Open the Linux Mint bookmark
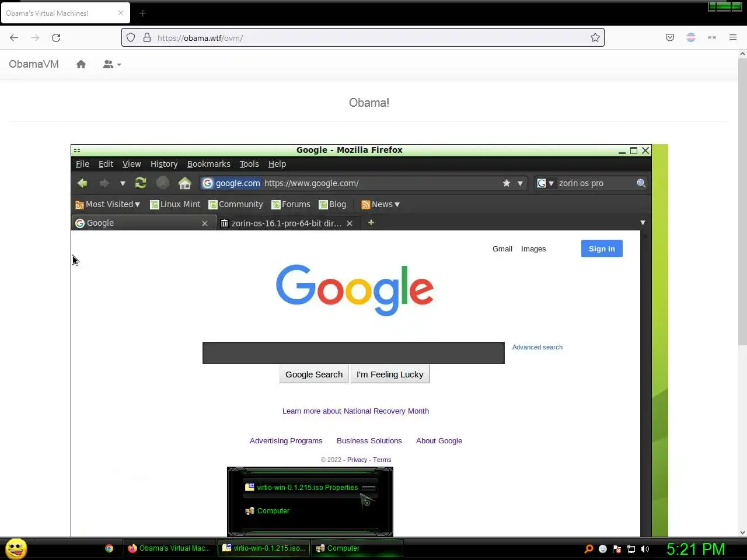Screen dimensions: 747x560 point(175,204)
